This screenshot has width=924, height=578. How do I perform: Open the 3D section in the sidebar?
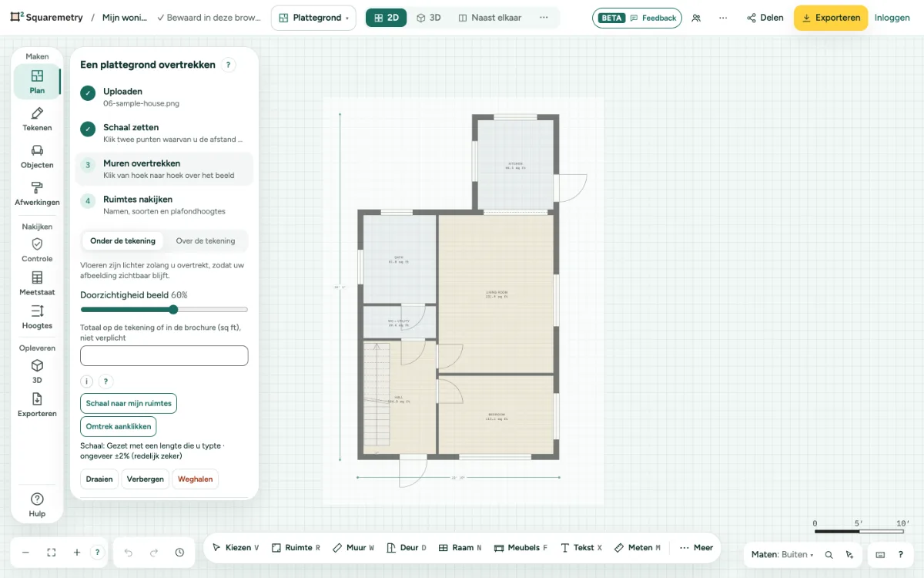(x=37, y=371)
